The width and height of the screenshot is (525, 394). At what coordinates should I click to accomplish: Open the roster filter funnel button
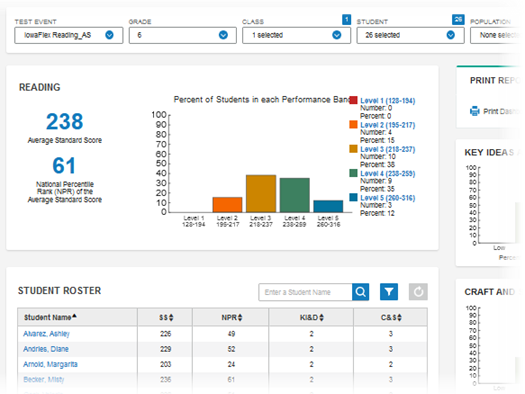pyautogui.click(x=389, y=292)
